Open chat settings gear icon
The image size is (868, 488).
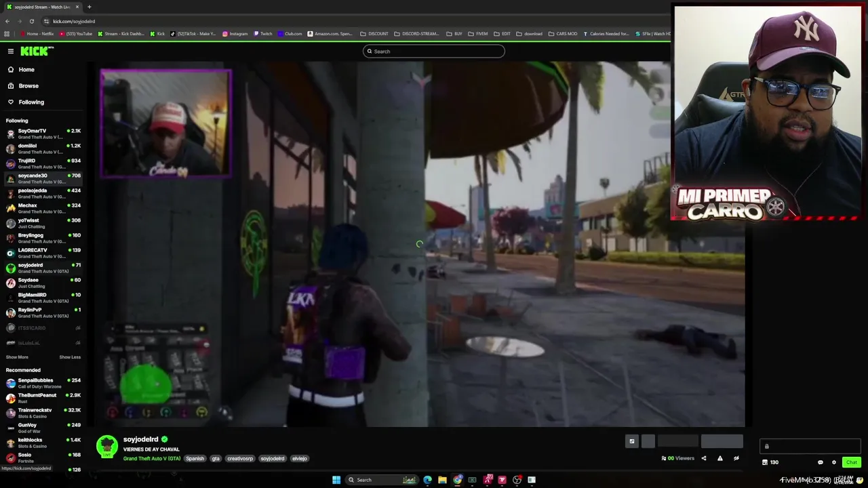[x=834, y=462]
